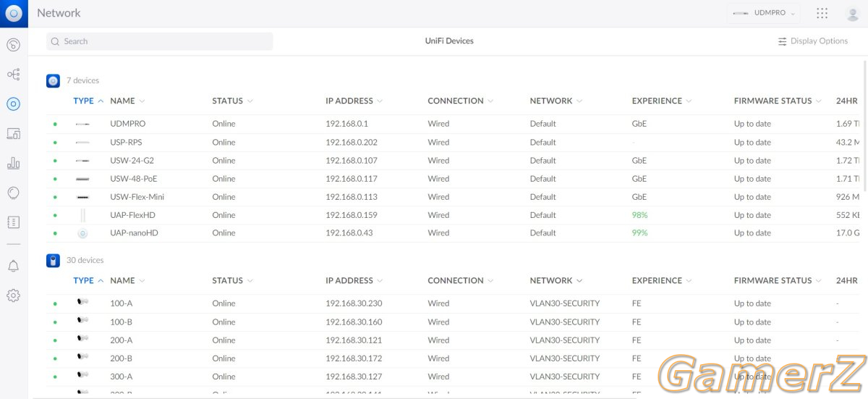Image resolution: width=868 pixels, height=399 pixels.
Task: Open the USW-48-PoE device name
Action: 133,179
